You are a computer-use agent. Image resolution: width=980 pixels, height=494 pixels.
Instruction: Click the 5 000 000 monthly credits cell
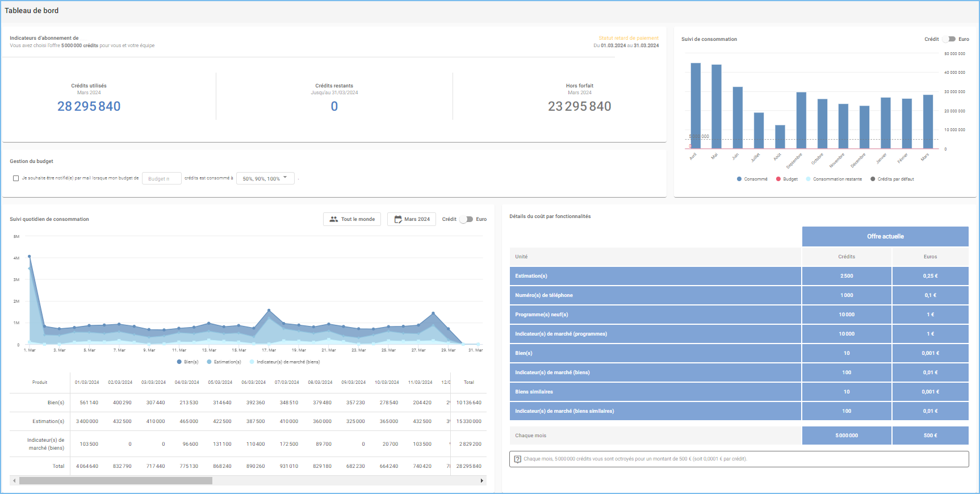847,436
